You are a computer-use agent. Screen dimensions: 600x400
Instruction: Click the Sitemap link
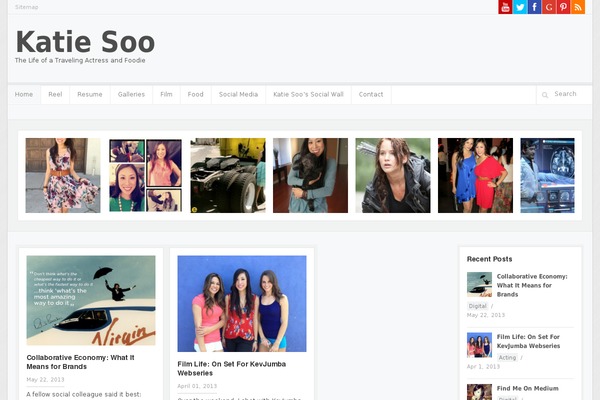[x=26, y=7]
